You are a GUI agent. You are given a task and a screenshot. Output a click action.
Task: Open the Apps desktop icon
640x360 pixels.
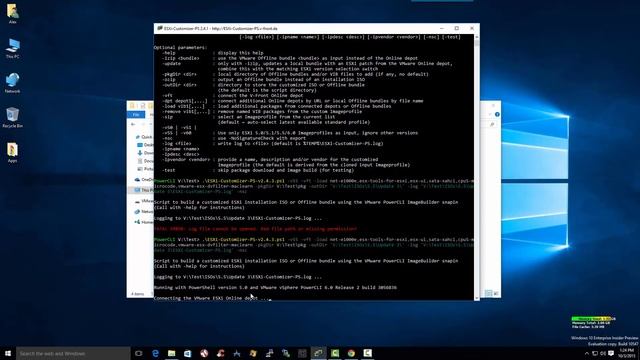(x=12, y=152)
